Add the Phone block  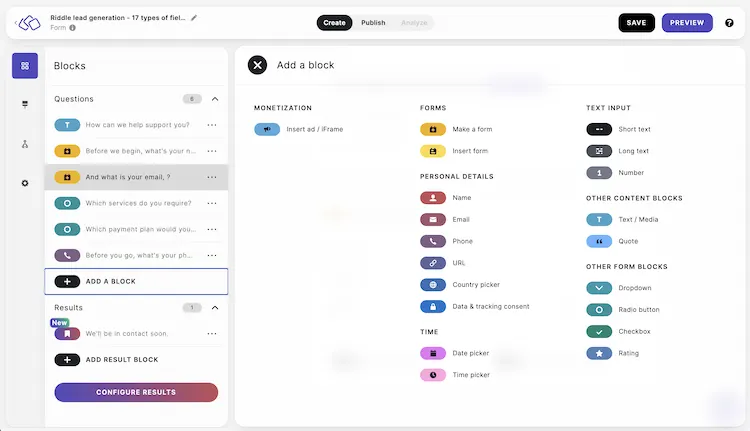coord(446,241)
